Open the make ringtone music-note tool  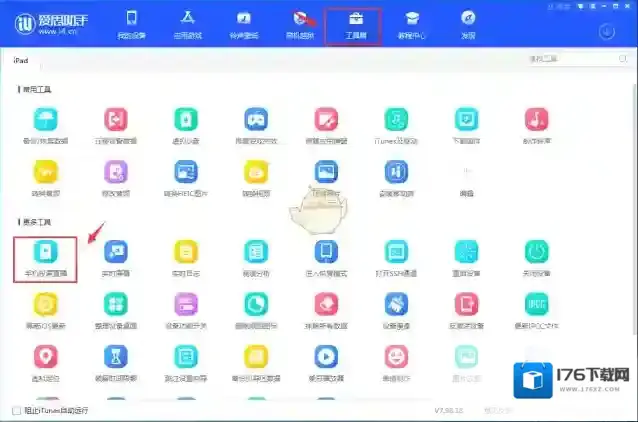536,124
